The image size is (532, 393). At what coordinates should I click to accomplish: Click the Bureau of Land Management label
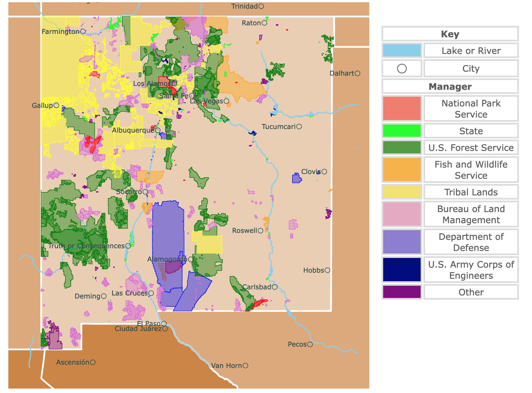pos(471,214)
